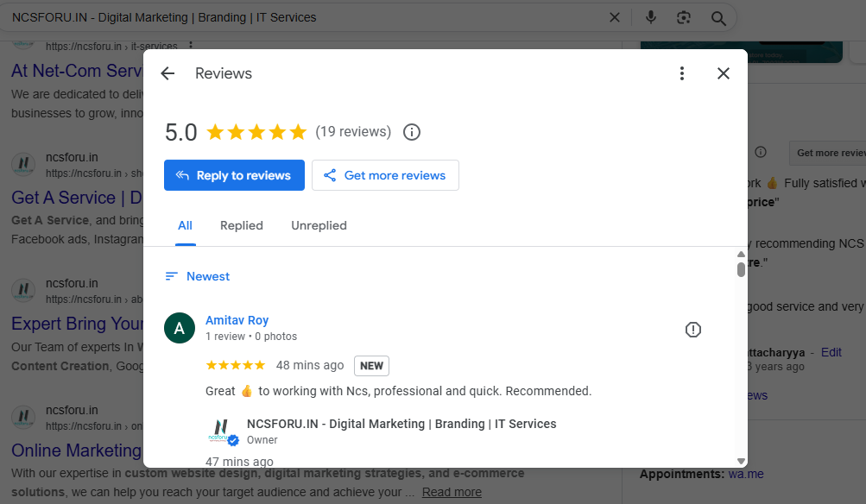Select the All tab
Image resolution: width=866 pixels, height=504 pixels.
[185, 225]
